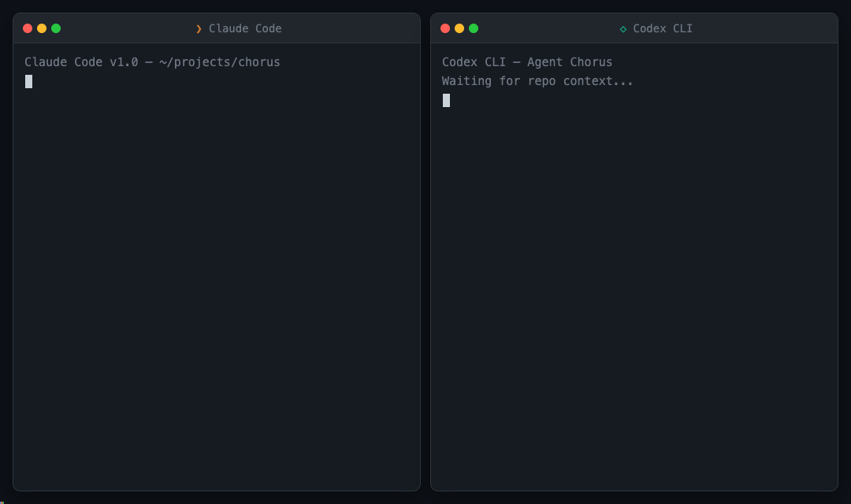Viewport: 851px width, 504px height.
Task: Click inside the empty Codex CLI terminal area
Action: point(634,299)
